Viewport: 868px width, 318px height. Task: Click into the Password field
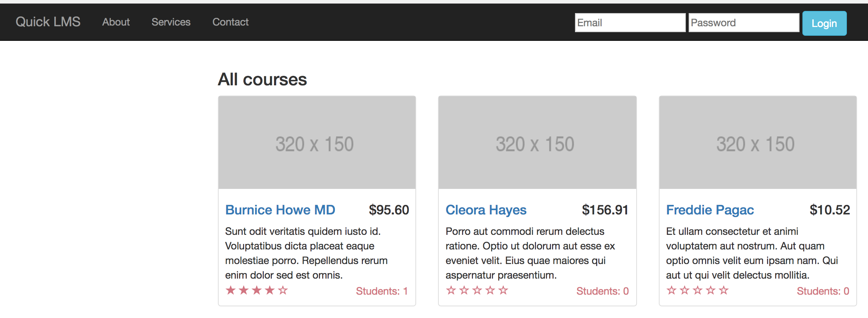[x=744, y=23]
